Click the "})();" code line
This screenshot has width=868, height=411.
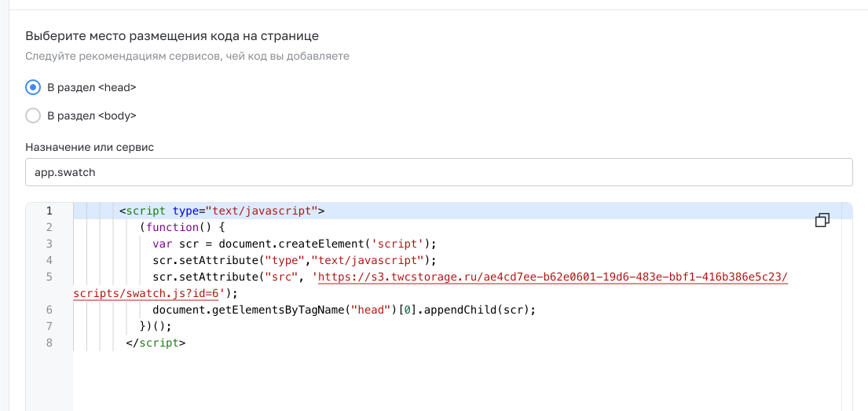point(155,326)
